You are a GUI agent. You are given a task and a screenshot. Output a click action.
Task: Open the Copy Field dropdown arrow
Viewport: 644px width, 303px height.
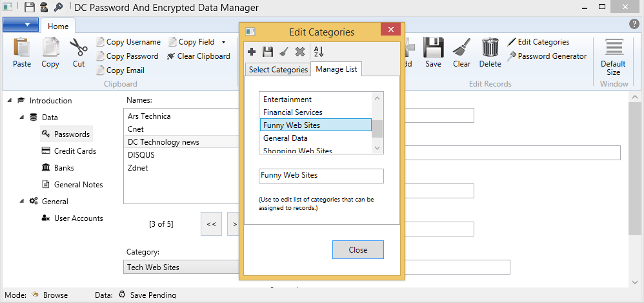pyautogui.click(x=223, y=42)
